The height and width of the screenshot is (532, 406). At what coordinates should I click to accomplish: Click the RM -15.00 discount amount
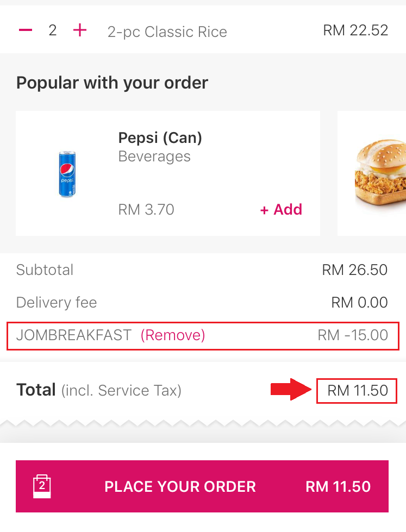click(353, 335)
